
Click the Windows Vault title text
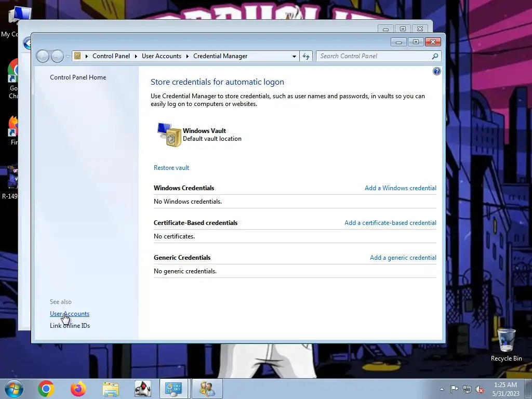tap(204, 130)
